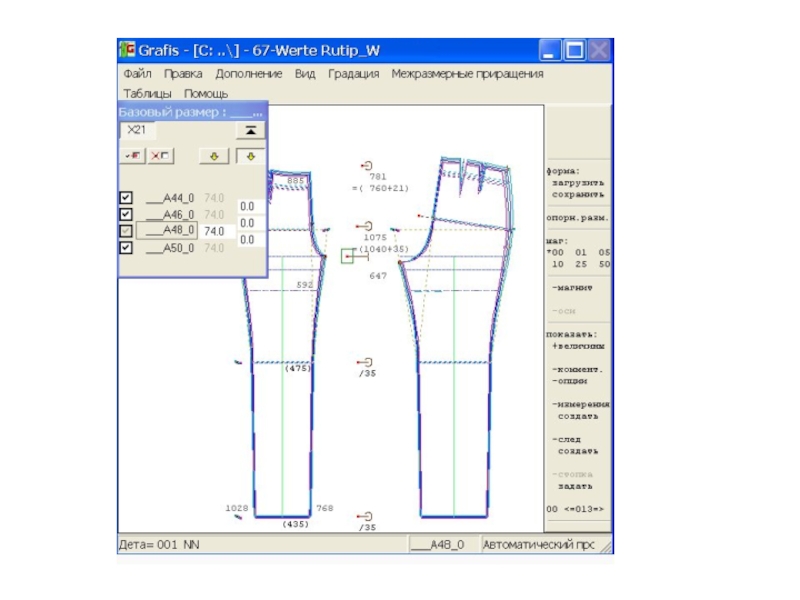Image resolution: width=800 pixels, height=600 pixels.
Task: Click the green square marker on pattern
Action: [x=347, y=257]
